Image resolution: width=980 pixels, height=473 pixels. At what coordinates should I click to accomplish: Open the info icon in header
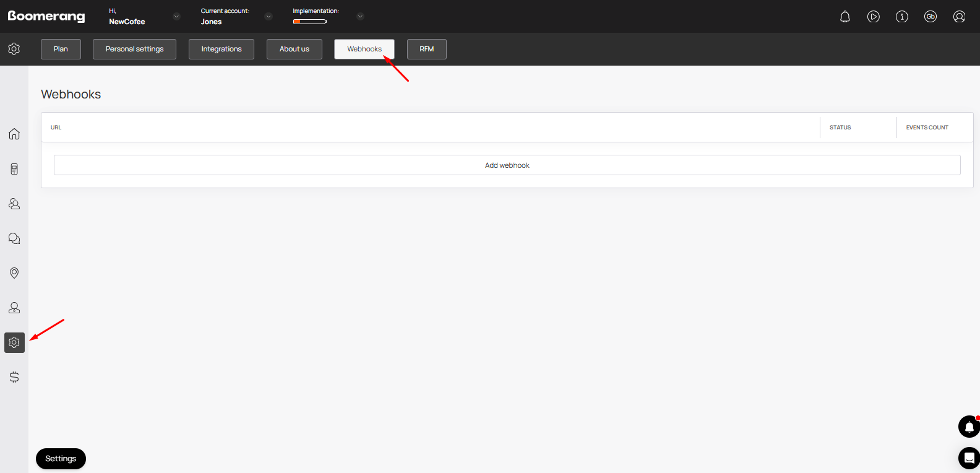(901, 17)
